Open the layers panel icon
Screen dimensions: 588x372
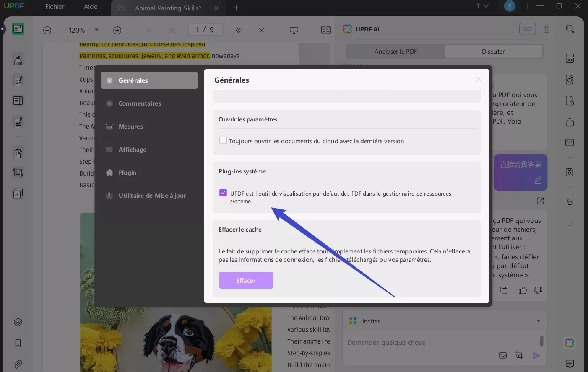(18, 322)
